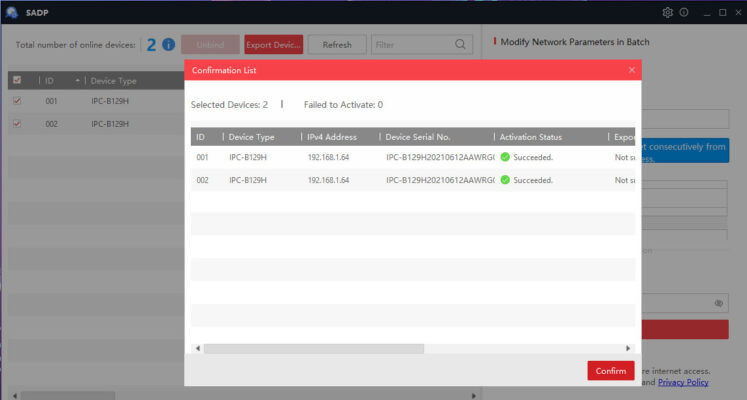747x400 pixels.
Task: Click the filter search magnifier icon
Action: (x=460, y=45)
